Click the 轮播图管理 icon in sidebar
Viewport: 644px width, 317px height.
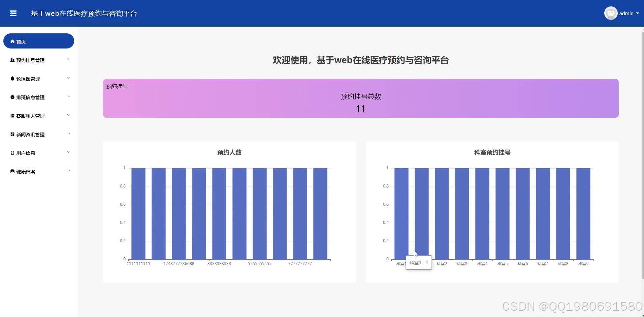[12, 78]
